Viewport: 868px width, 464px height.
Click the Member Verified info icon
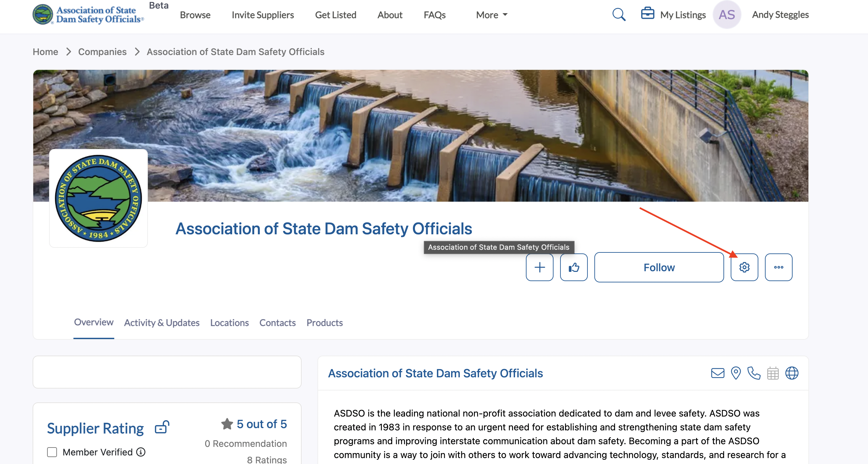141,452
